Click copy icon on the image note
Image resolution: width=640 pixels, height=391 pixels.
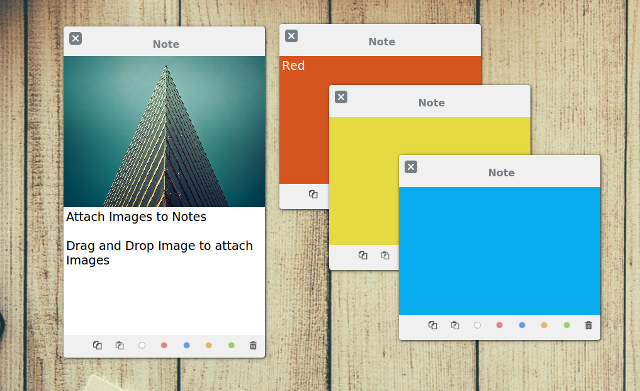click(97, 345)
